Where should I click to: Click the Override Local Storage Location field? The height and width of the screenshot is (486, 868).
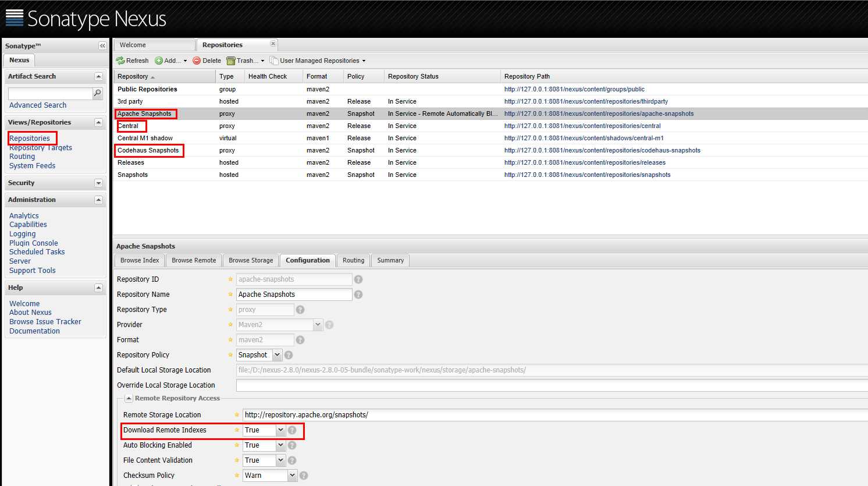(552, 385)
